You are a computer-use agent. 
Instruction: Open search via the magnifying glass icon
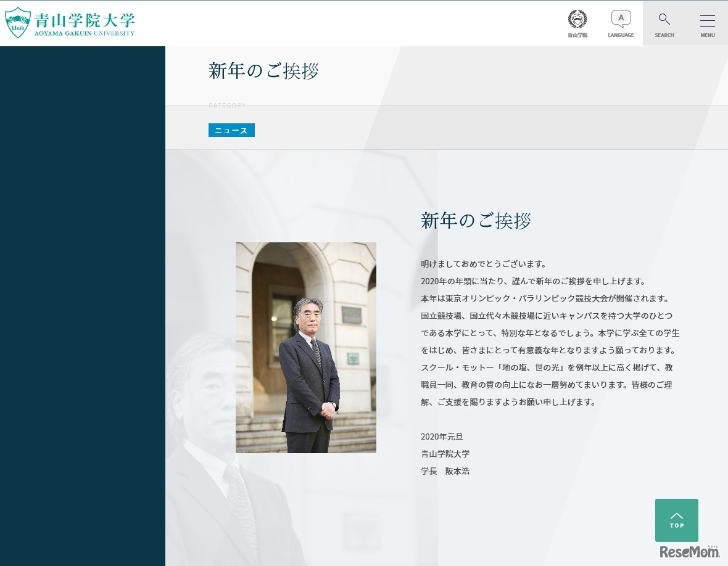click(x=664, y=18)
